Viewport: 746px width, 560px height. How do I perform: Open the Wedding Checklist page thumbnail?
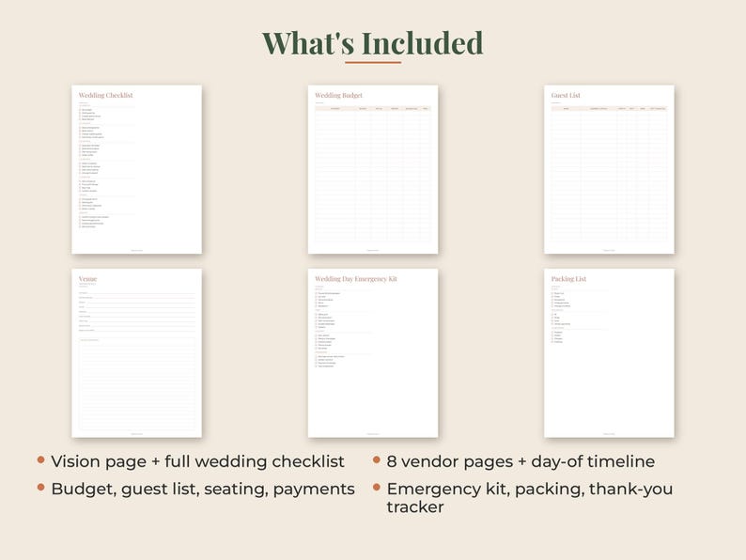point(136,169)
